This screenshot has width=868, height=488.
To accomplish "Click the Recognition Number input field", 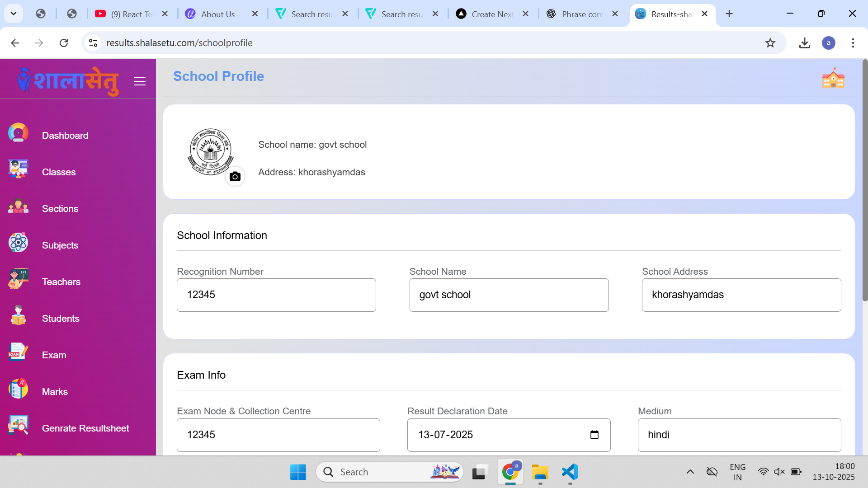I will [x=276, y=295].
